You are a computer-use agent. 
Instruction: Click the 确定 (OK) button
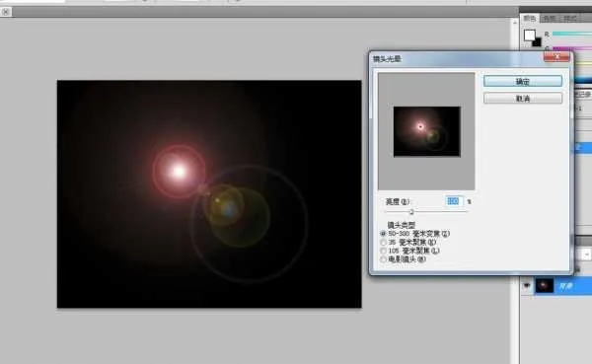coord(523,81)
